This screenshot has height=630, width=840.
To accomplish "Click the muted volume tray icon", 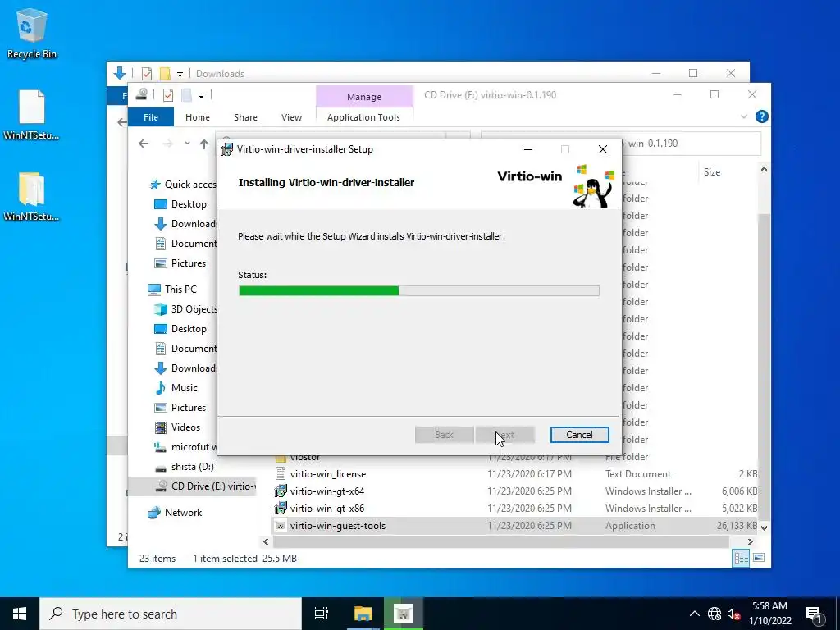I will tap(733, 614).
